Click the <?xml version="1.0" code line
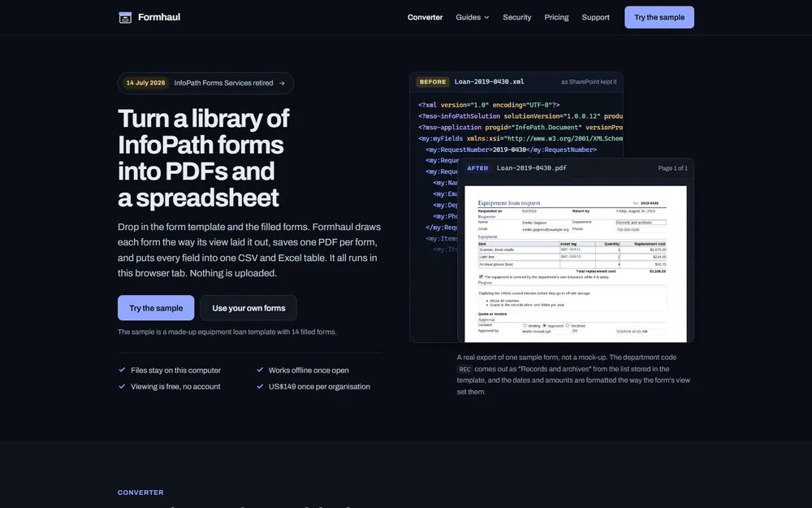This screenshot has width=812, height=508. (x=489, y=105)
